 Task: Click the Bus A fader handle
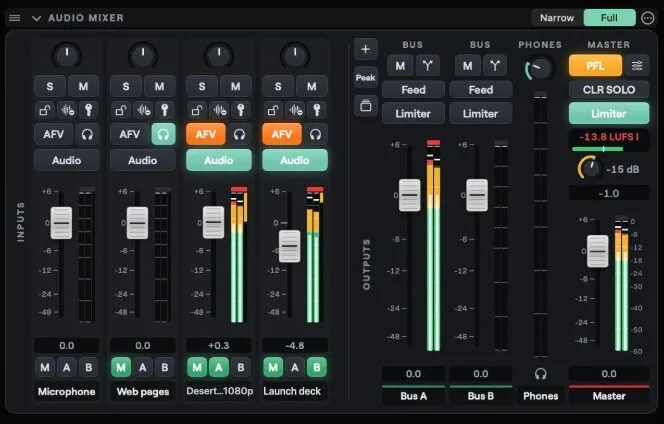(410, 195)
